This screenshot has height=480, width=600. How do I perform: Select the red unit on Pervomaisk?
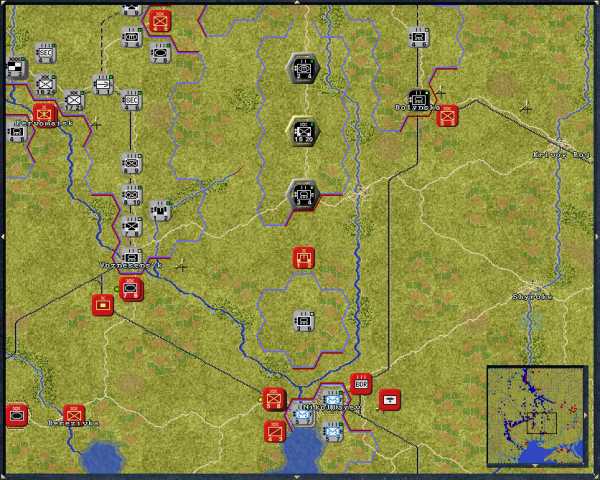pyautogui.click(x=45, y=114)
